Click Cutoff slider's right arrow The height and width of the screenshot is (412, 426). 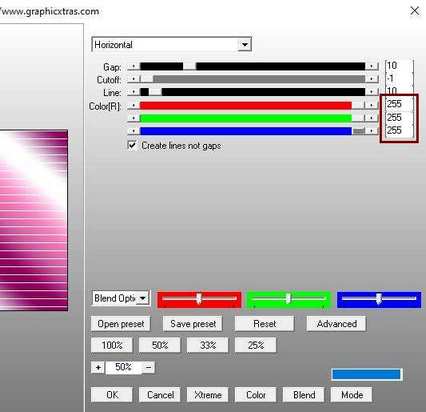(x=372, y=79)
